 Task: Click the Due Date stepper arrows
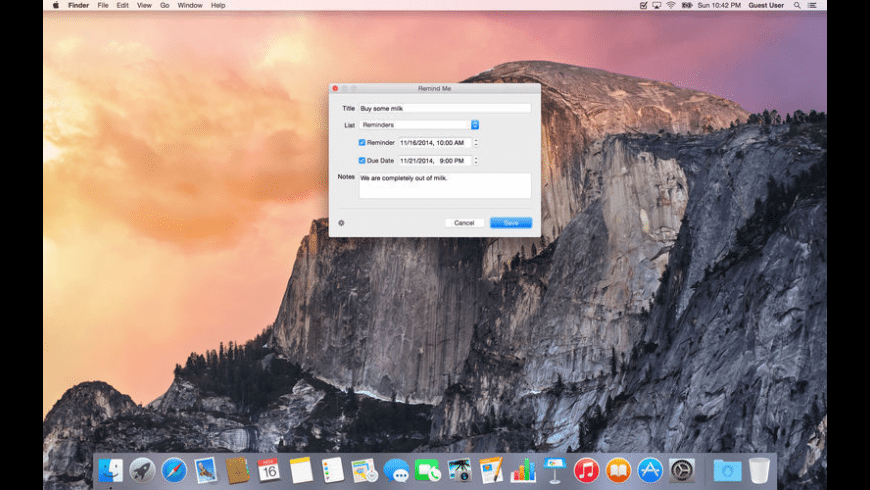(x=476, y=160)
